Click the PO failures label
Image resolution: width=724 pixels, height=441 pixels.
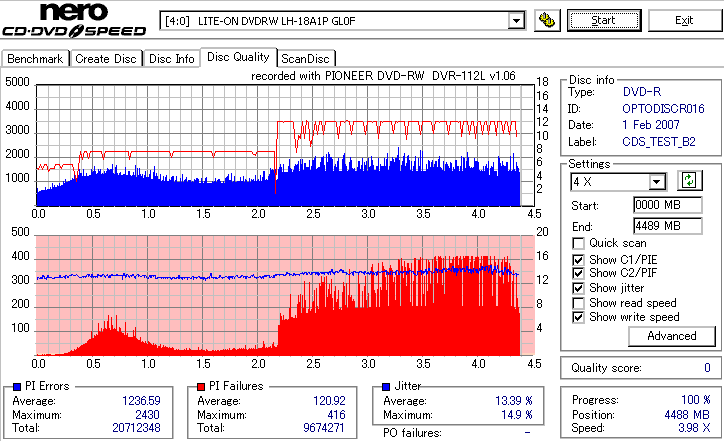[412, 433]
